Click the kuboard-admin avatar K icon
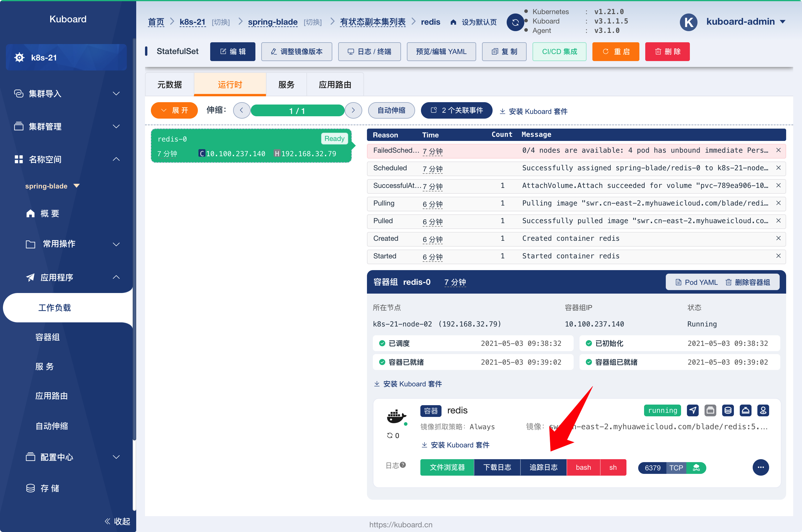Viewport: 802px width, 532px height. [688, 22]
